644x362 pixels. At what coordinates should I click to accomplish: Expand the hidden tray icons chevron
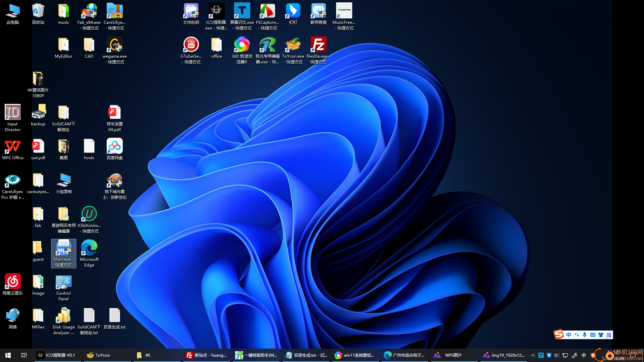(x=533, y=355)
